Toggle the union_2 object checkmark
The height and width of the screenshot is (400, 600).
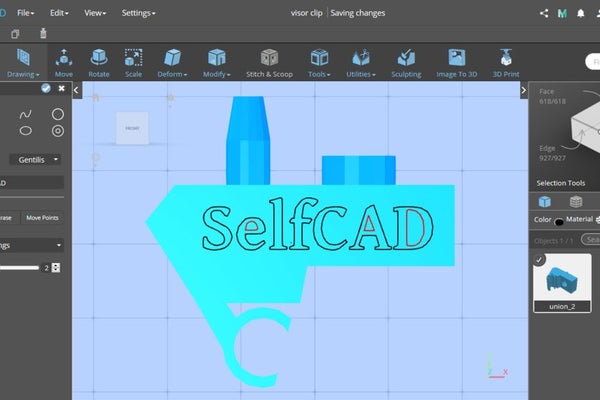[541, 261]
